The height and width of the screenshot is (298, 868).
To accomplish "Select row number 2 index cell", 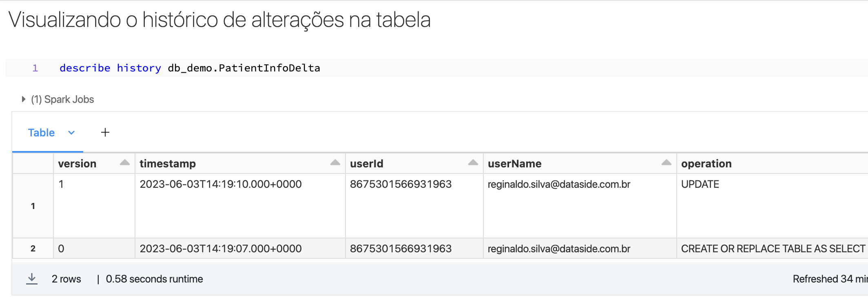I will point(33,248).
